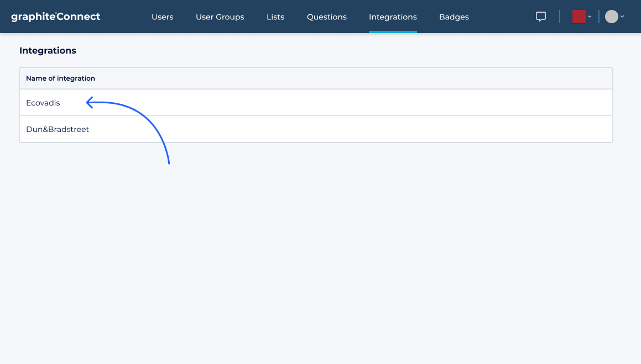Click the divider between red square and avatar

(599, 17)
